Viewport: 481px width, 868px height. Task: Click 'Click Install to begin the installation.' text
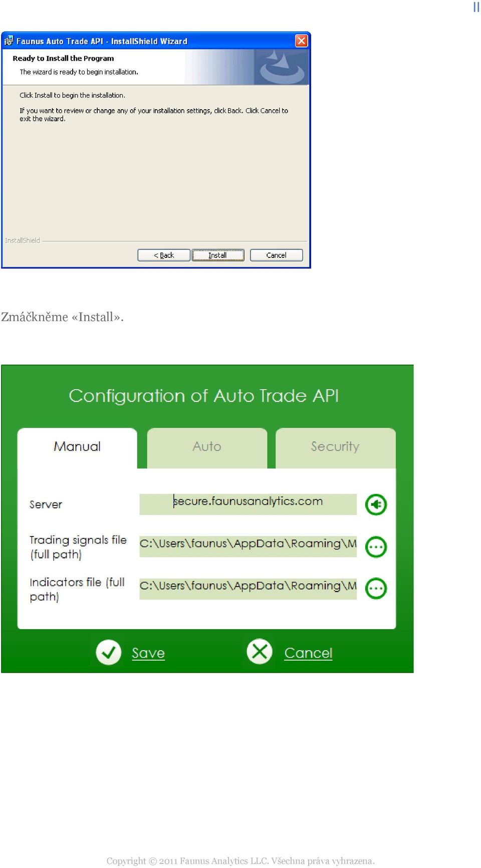[x=73, y=95]
